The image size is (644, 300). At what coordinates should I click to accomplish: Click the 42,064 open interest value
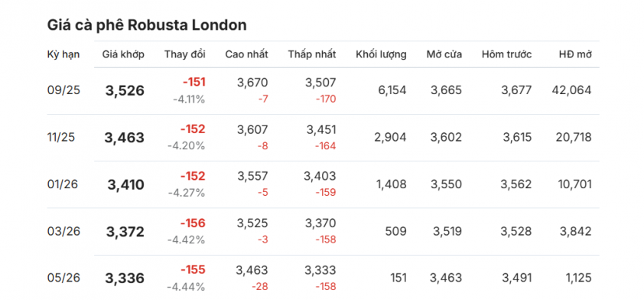pos(570,90)
